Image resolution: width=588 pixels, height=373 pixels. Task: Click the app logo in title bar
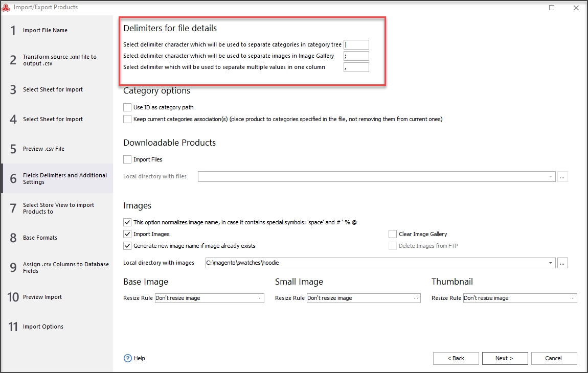(x=6, y=8)
